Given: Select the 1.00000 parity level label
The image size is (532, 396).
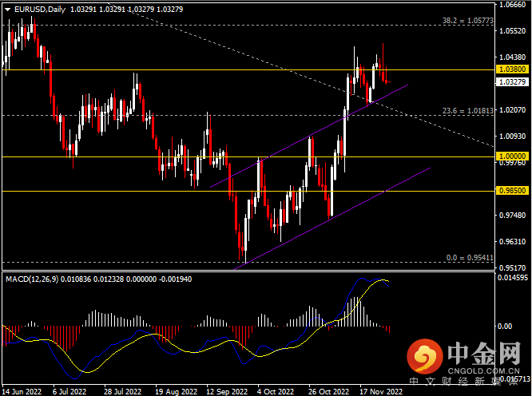Looking at the screenshot, I should pyautogui.click(x=510, y=156).
